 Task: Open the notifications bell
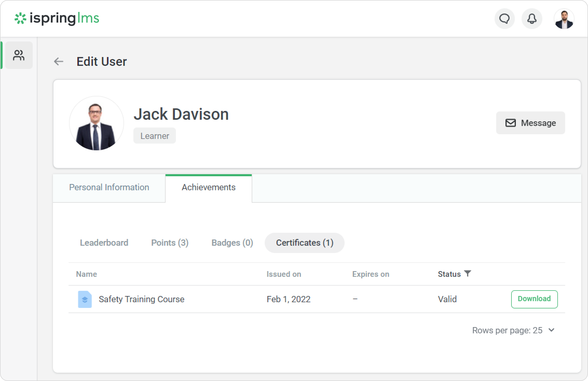[x=532, y=19]
